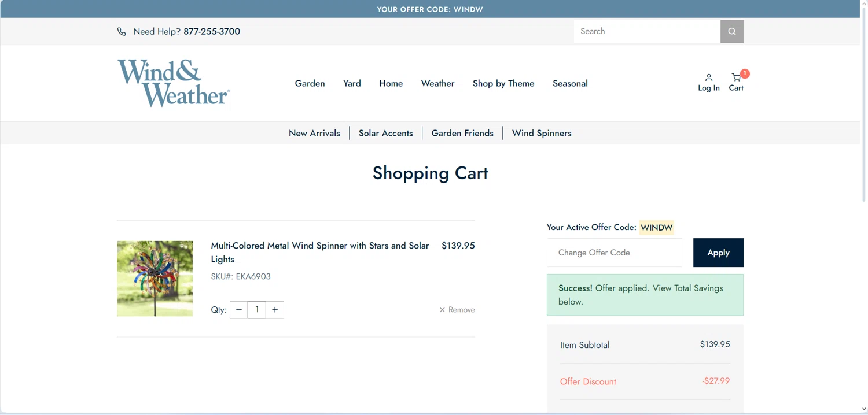Click the Shopping Cart heading
Screen dimensions: 868x415
click(x=430, y=173)
